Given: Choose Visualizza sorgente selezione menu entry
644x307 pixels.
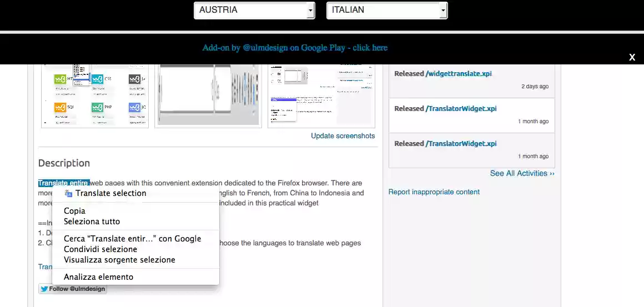Looking at the screenshot, I should click(119, 260).
